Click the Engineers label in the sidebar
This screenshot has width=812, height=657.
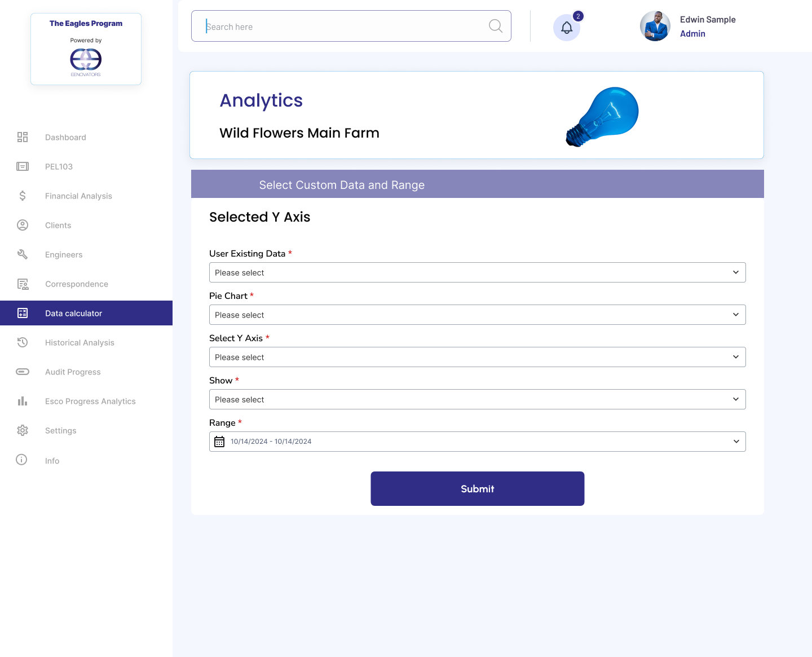(64, 254)
